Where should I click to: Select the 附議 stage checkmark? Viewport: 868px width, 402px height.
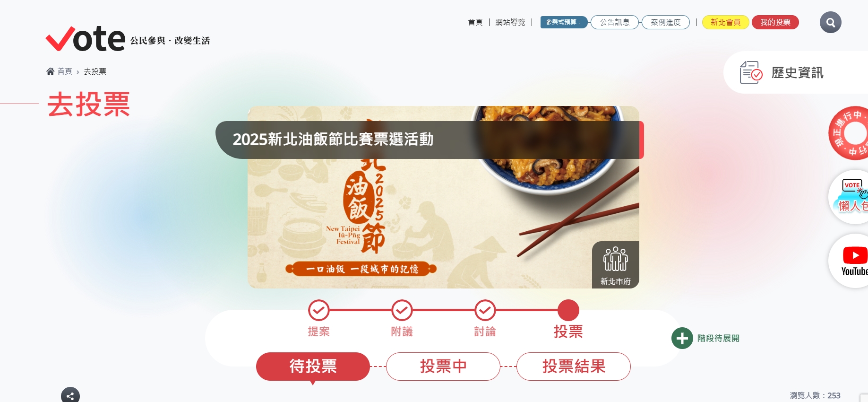coord(402,310)
